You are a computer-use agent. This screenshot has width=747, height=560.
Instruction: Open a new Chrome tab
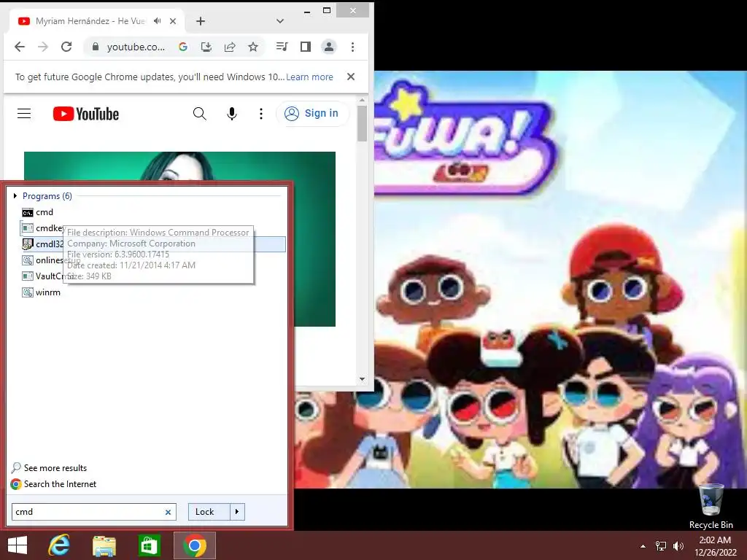coord(201,21)
